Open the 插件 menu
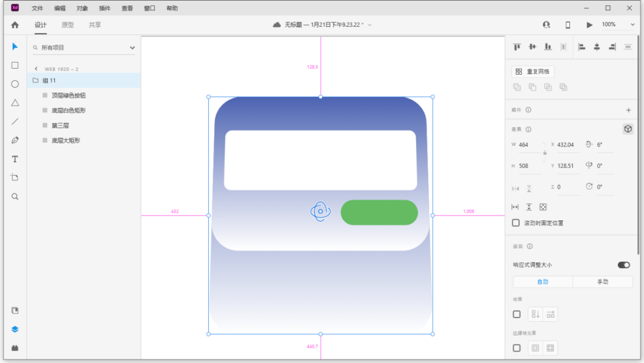This screenshot has height=363, width=644. coord(105,8)
